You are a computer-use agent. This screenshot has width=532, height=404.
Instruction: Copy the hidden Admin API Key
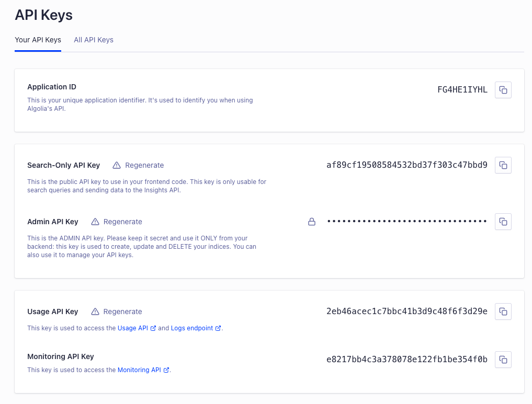click(x=503, y=222)
